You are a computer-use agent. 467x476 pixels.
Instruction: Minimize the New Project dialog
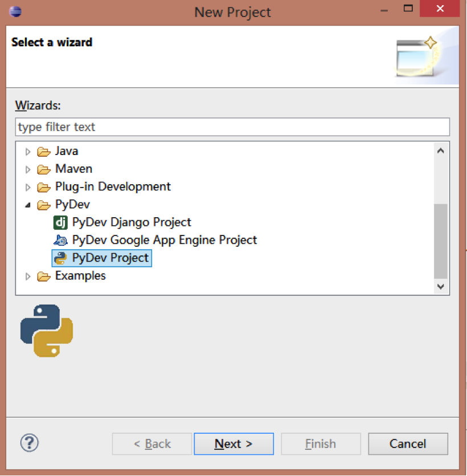(384, 10)
